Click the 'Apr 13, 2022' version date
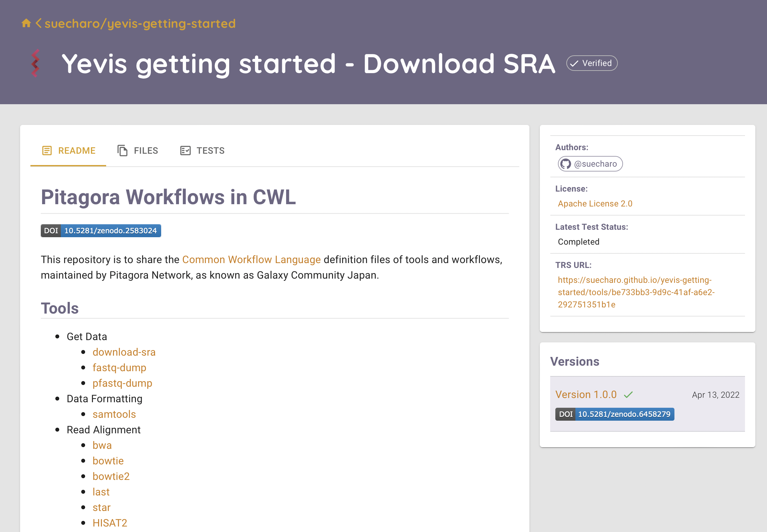The image size is (767, 532). (716, 395)
